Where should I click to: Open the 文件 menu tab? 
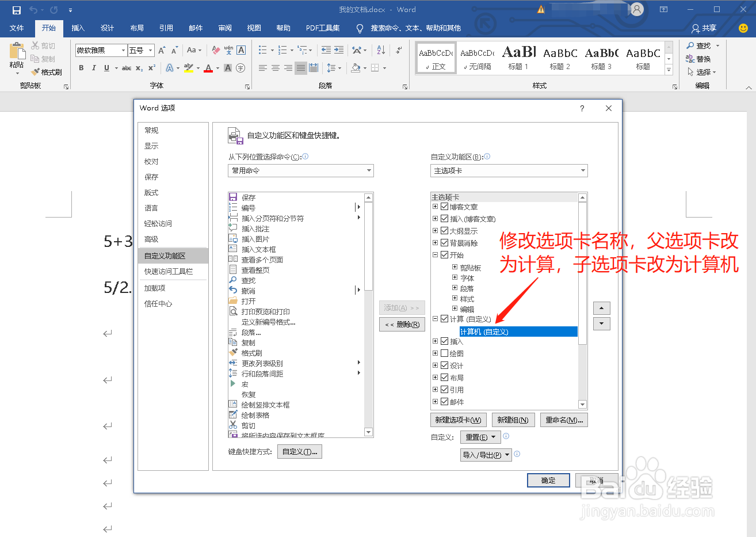[x=17, y=28]
